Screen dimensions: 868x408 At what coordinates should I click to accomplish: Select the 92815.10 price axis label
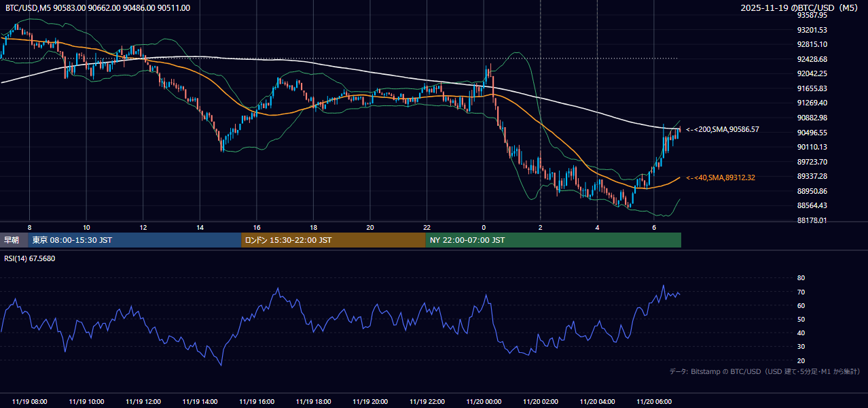(x=812, y=44)
